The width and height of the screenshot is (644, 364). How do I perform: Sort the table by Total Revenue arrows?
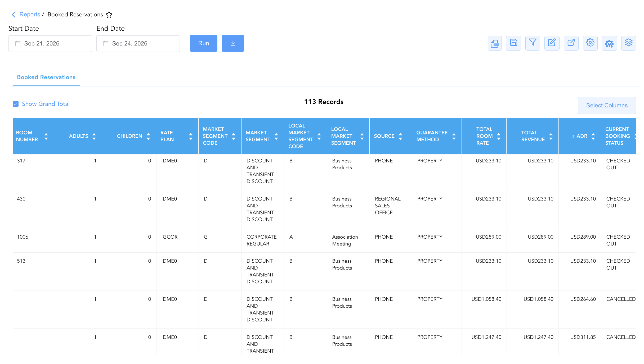click(x=551, y=136)
